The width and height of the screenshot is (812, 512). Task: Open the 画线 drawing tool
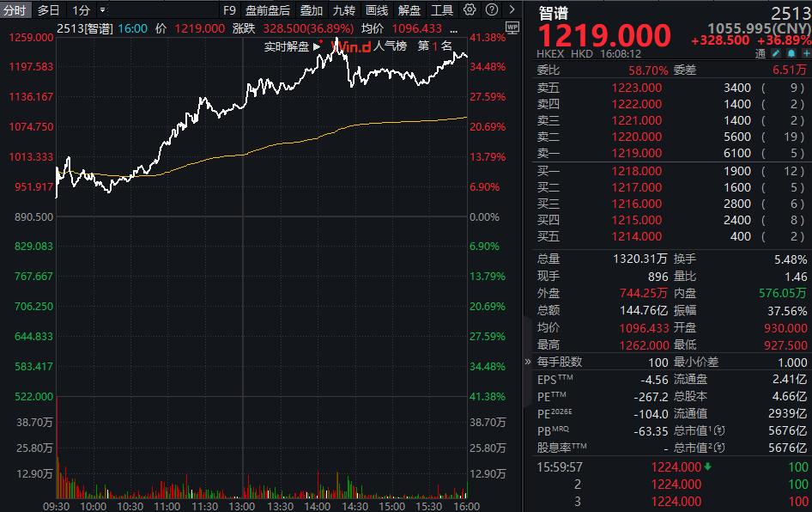[x=377, y=9]
